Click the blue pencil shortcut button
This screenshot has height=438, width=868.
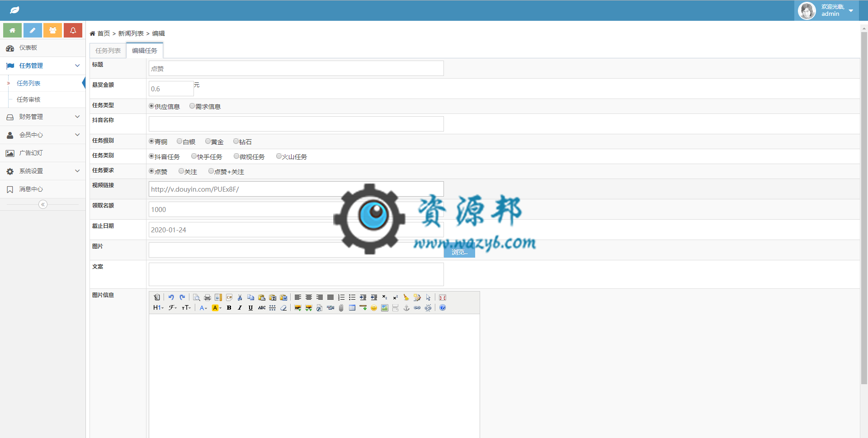point(33,30)
